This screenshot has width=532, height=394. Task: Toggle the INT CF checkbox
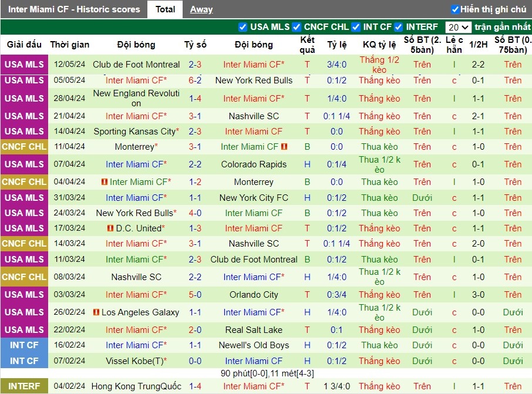[x=356, y=27]
